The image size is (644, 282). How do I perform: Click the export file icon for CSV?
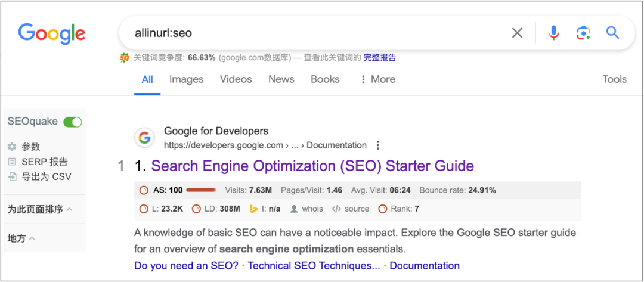coord(13,177)
